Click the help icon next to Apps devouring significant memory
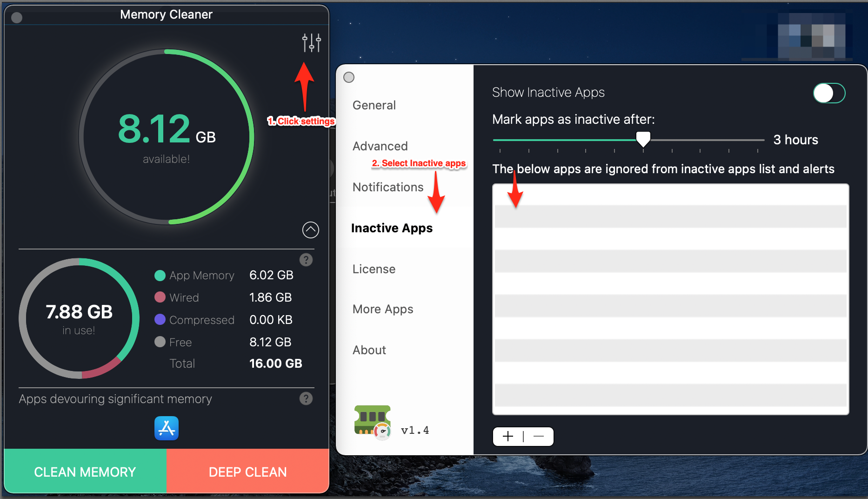The height and width of the screenshot is (499, 868). click(x=306, y=398)
